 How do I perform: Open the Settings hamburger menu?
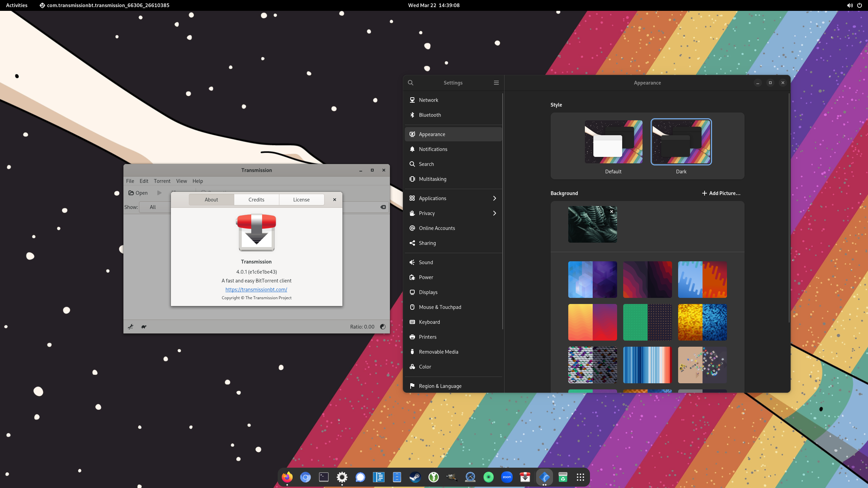(x=496, y=83)
